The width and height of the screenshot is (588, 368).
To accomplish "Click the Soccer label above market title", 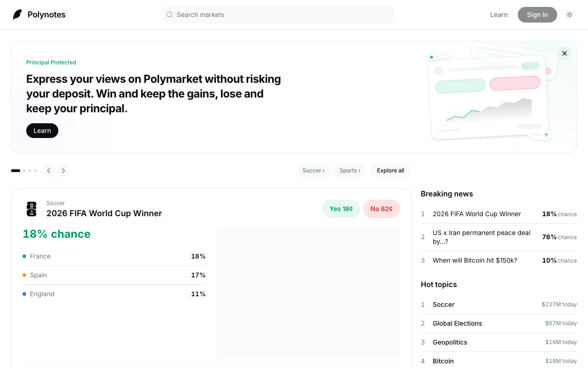I will tap(56, 203).
